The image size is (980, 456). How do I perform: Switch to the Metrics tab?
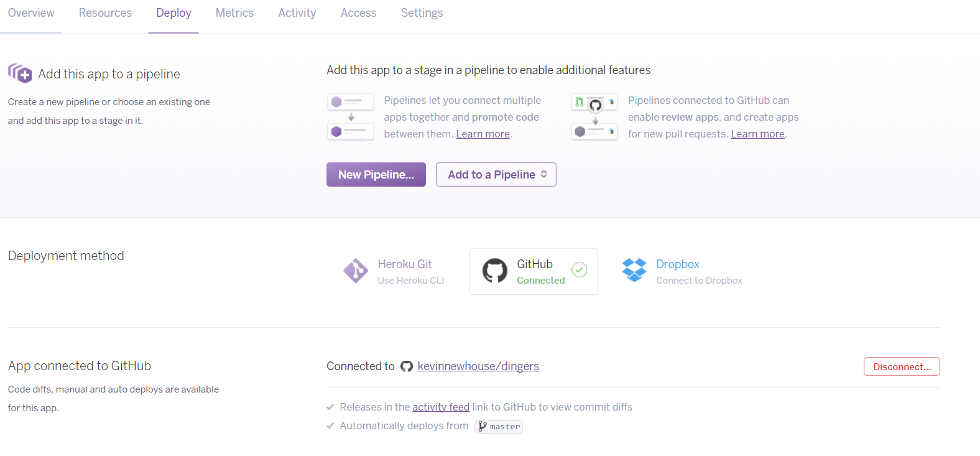pyautogui.click(x=234, y=12)
